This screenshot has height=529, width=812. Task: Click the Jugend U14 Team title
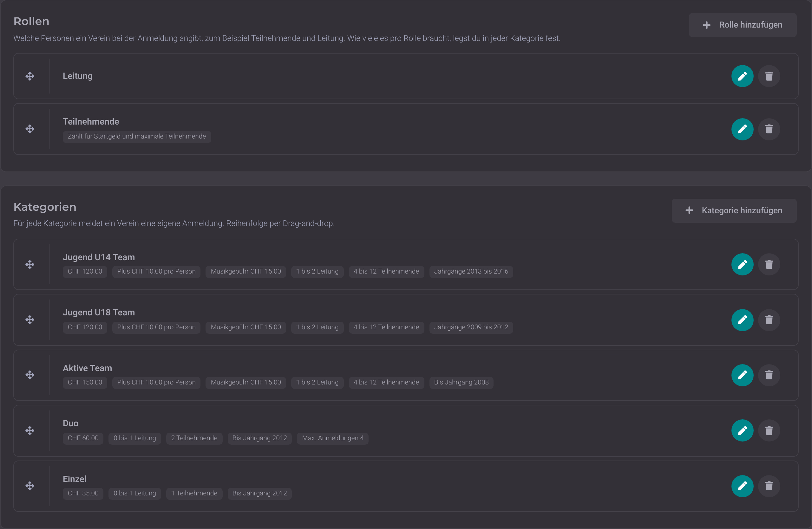click(99, 257)
